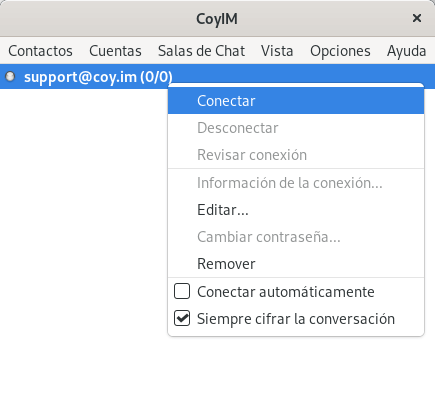
Task: Expand the Salas de Chat menu
Action: (201, 51)
